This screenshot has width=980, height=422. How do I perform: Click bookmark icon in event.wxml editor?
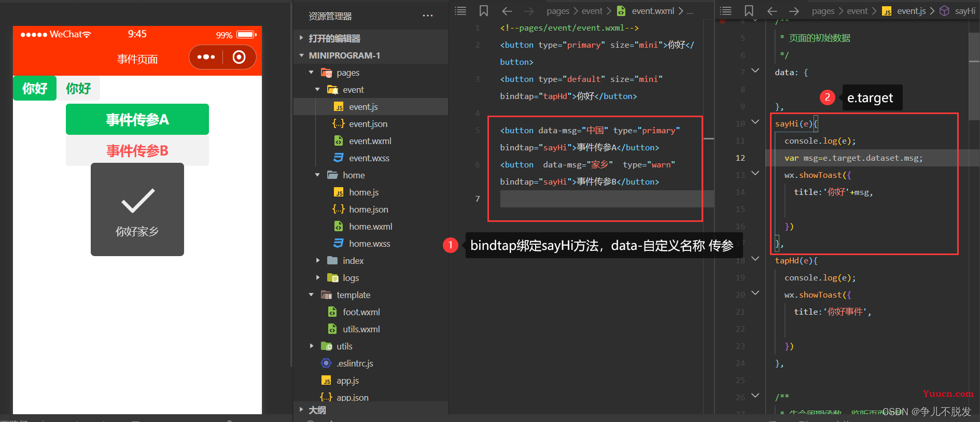click(x=484, y=11)
